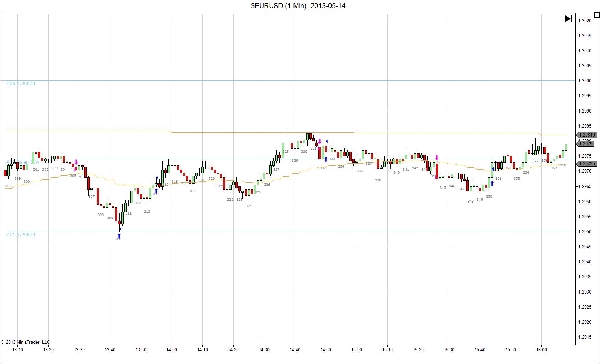600x364 pixels.
Task: Click the 1.3000 price axis label
Action: point(585,81)
